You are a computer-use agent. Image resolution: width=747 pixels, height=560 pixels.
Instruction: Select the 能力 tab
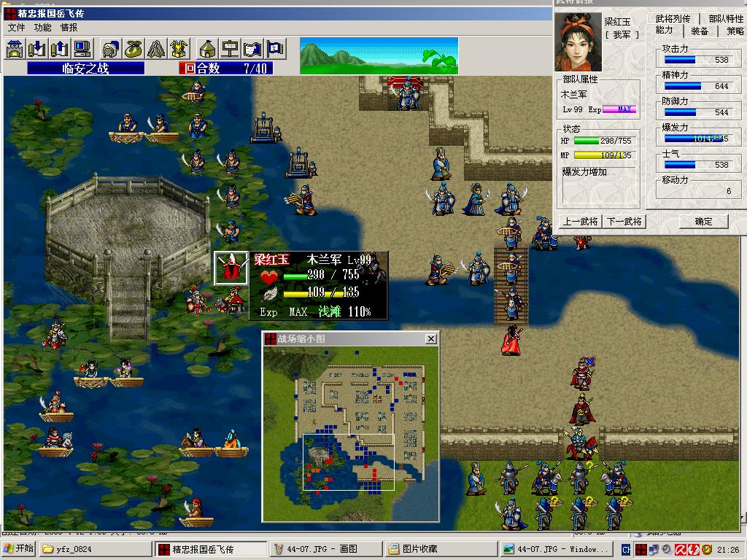[x=664, y=31]
